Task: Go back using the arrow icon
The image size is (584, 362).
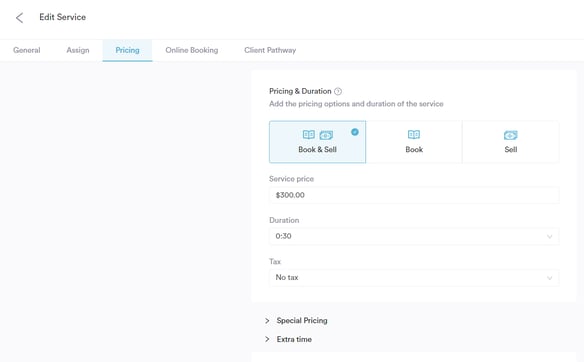Action: [x=19, y=18]
